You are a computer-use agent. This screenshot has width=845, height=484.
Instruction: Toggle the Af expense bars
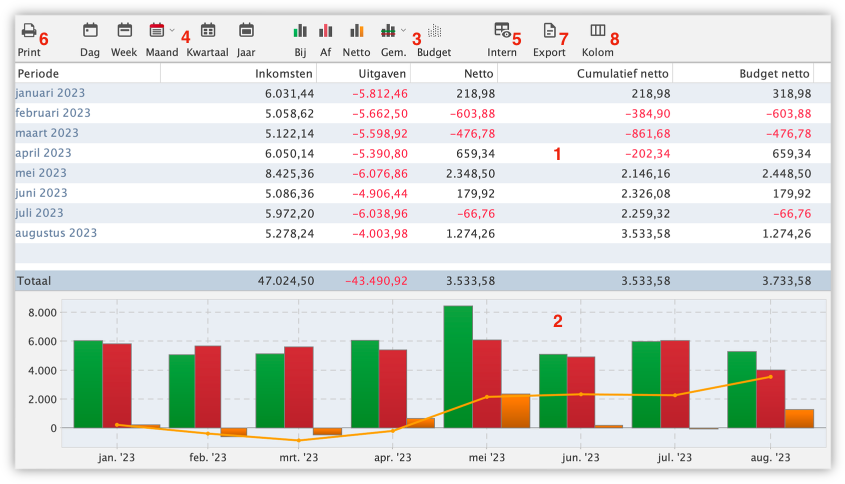[326, 31]
